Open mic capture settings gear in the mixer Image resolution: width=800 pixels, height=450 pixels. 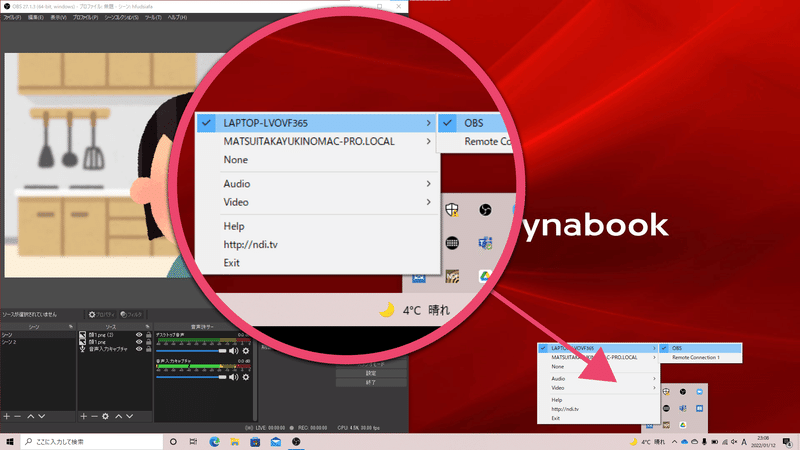click(x=246, y=377)
